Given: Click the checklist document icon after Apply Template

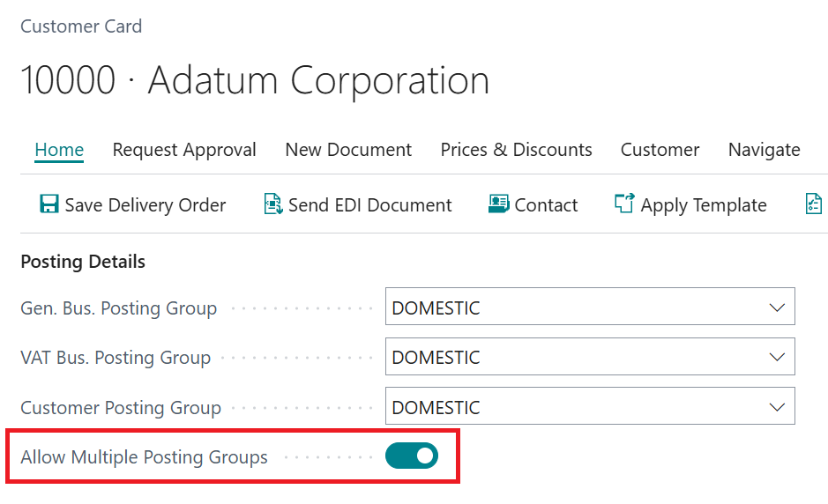Looking at the screenshot, I should pyautogui.click(x=814, y=204).
